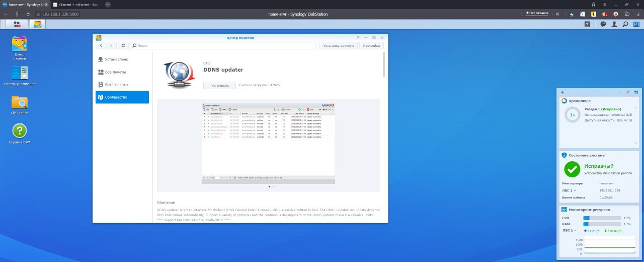The width and height of the screenshot is (644, 262).
Task: Toggle DSM widgets panel icon
Action: tap(636, 24)
